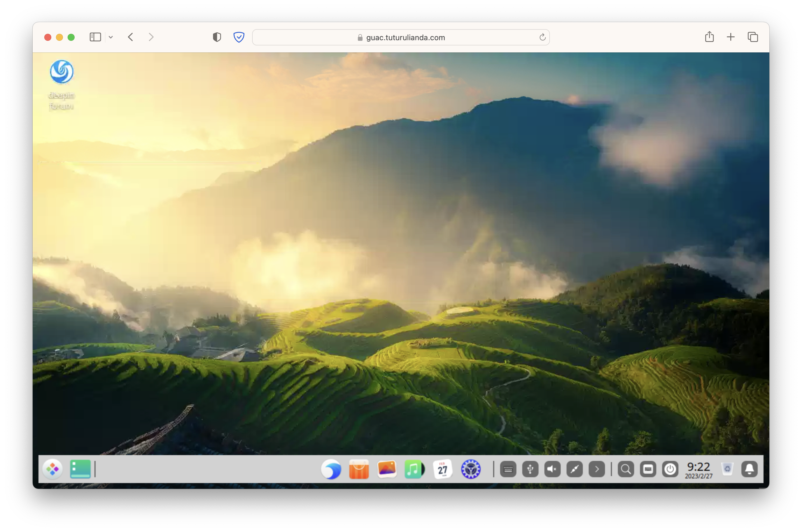Open the App Store bag icon

coord(359,469)
